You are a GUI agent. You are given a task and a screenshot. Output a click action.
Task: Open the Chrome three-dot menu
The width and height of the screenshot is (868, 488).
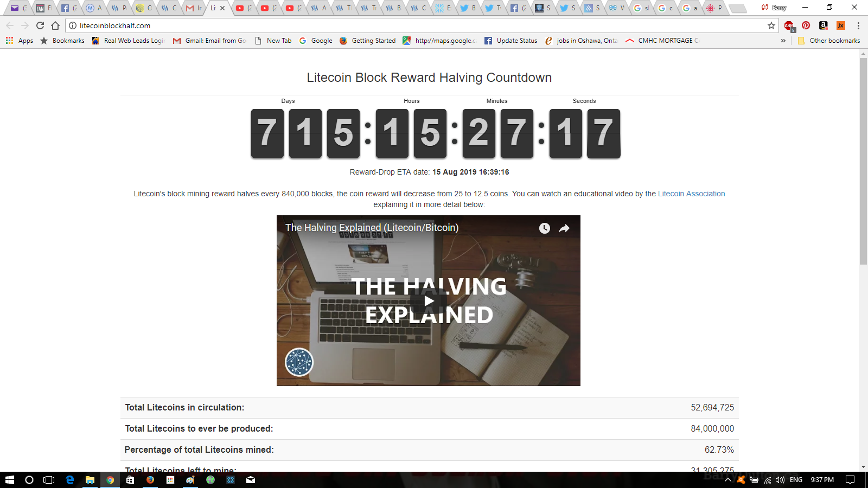click(858, 25)
